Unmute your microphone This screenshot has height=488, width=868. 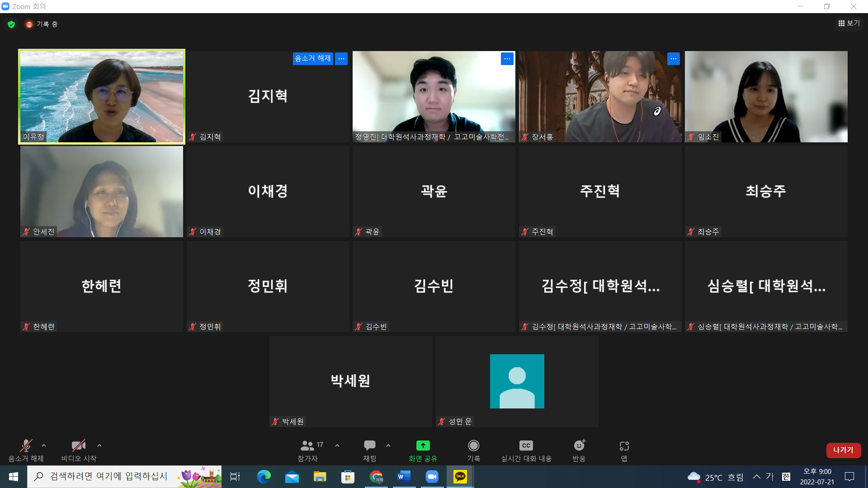click(x=26, y=446)
